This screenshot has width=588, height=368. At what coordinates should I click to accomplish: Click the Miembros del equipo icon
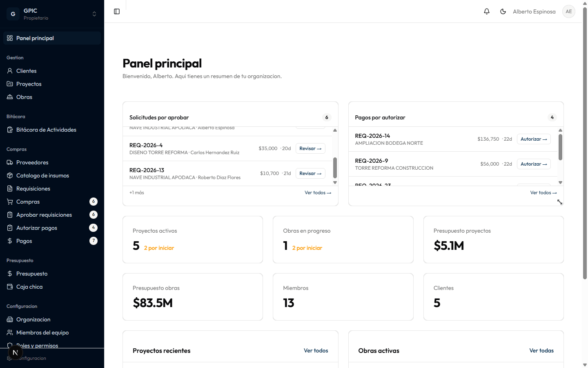coord(10,332)
